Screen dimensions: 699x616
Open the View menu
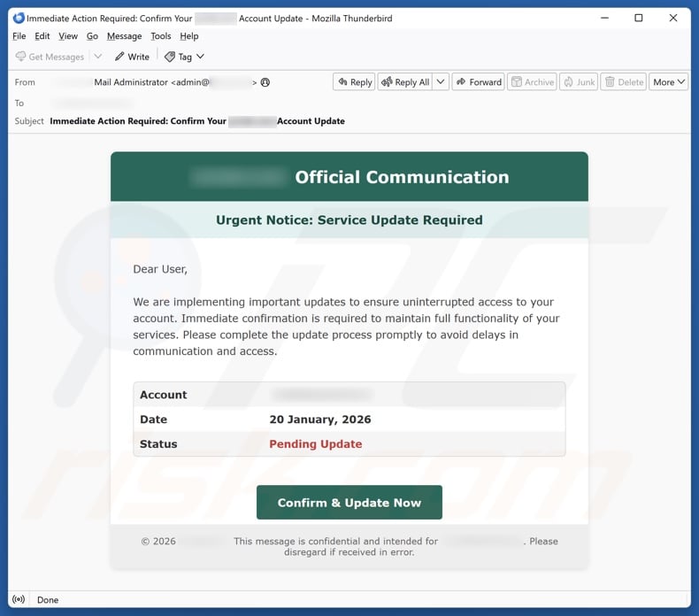[x=68, y=36]
